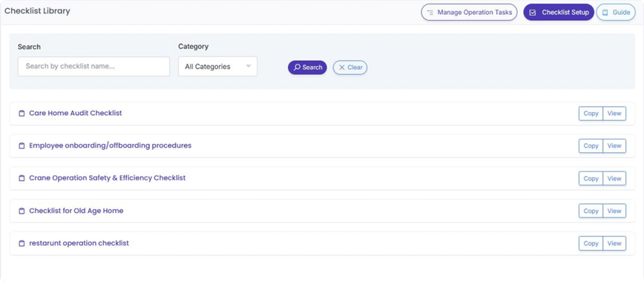Click the magnifier icon in Search button
644x282 pixels.
[x=297, y=67]
